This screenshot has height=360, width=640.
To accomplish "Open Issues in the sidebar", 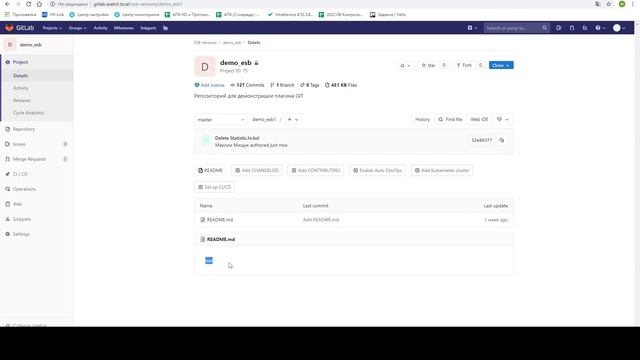I will pyautogui.click(x=19, y=144).
